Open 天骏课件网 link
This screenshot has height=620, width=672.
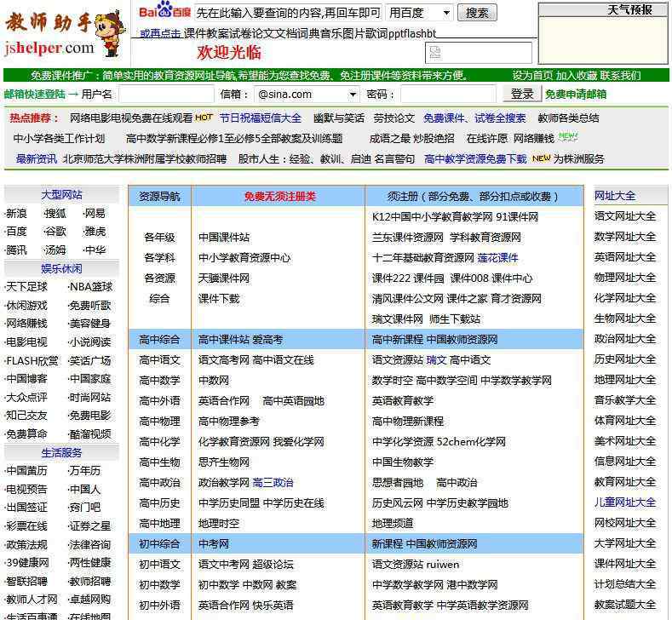(224, 278)
